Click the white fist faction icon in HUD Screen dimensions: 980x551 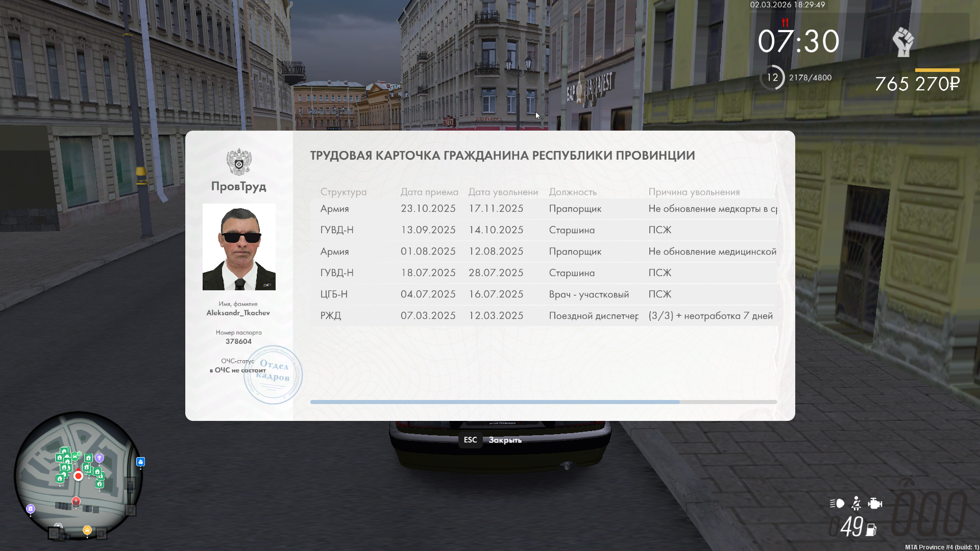(903, 42)
